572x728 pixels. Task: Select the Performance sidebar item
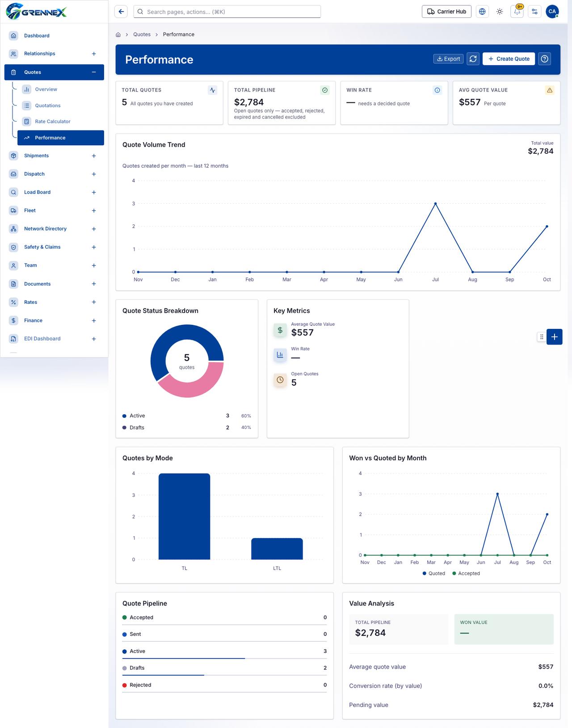pyautogui.click(x=61, y=138)
